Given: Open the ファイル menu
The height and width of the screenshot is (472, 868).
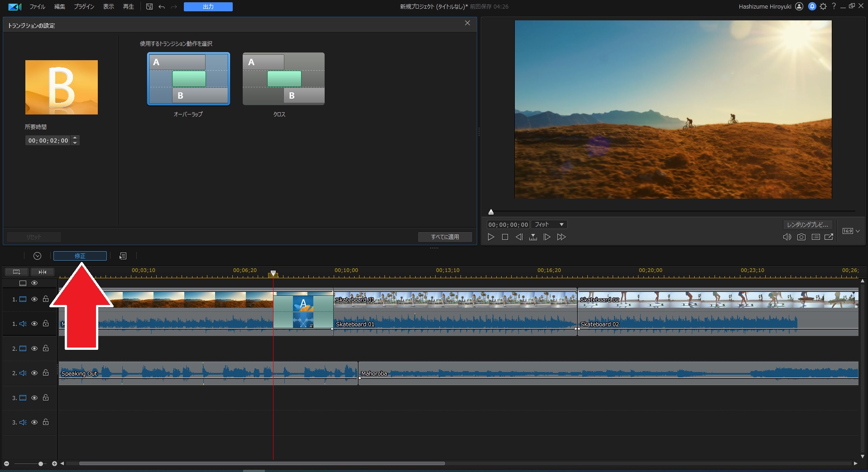Looking at the screenshot, I should [x=37, y=7].
